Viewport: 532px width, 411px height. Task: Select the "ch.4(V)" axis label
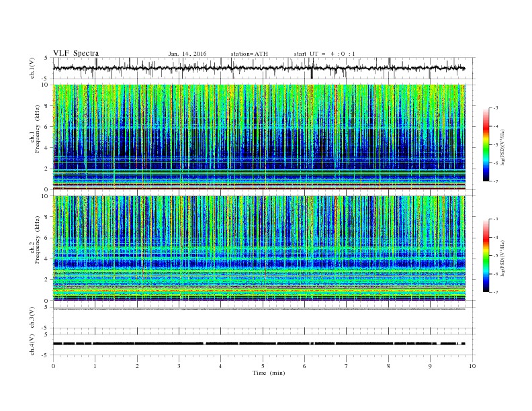point(32,345)
